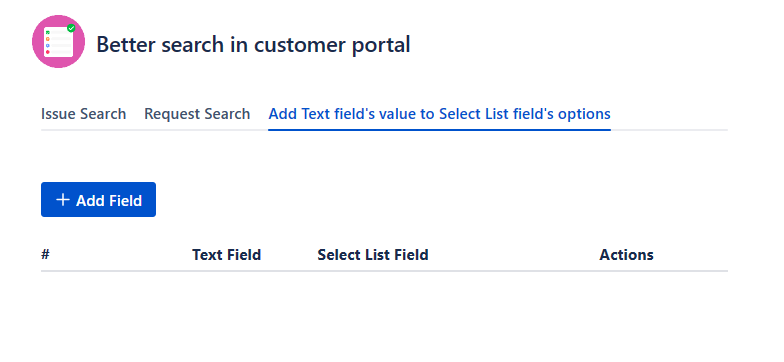Click the orange bullet in logo list
Image resolution: width=784 pixels, height=362 pixels.
pyautogui.click(x=48, y=39)
